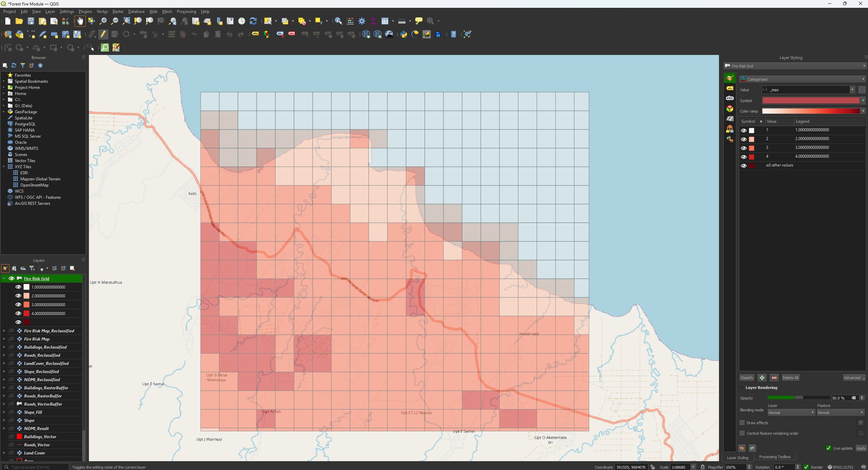This screenshot has width=868, height=470.
Task: Switch to Processing Toolbox tab
Action: (775, 457)
